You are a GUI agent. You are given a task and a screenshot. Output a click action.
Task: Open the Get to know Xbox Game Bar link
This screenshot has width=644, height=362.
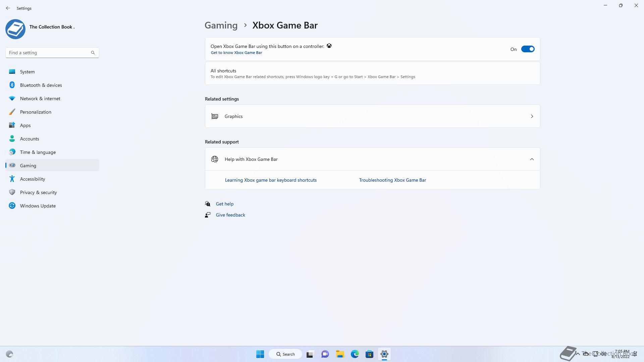click(x=236, y=53)
